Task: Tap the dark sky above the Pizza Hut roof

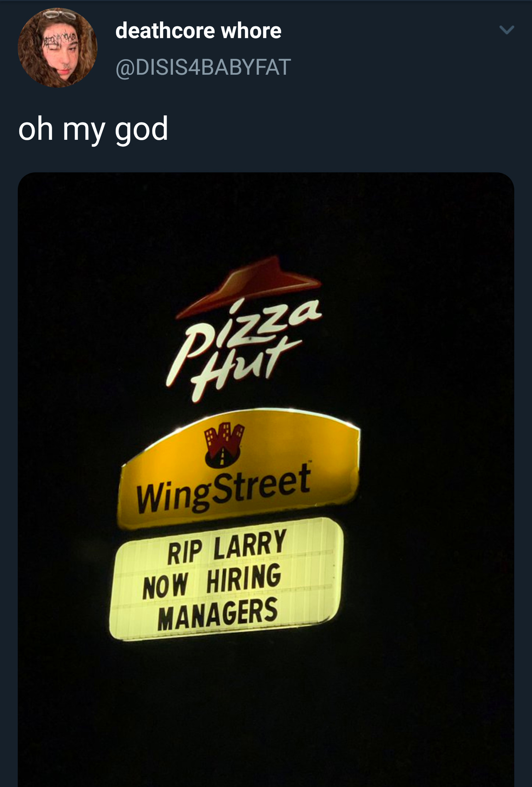Action: point(266,216)
